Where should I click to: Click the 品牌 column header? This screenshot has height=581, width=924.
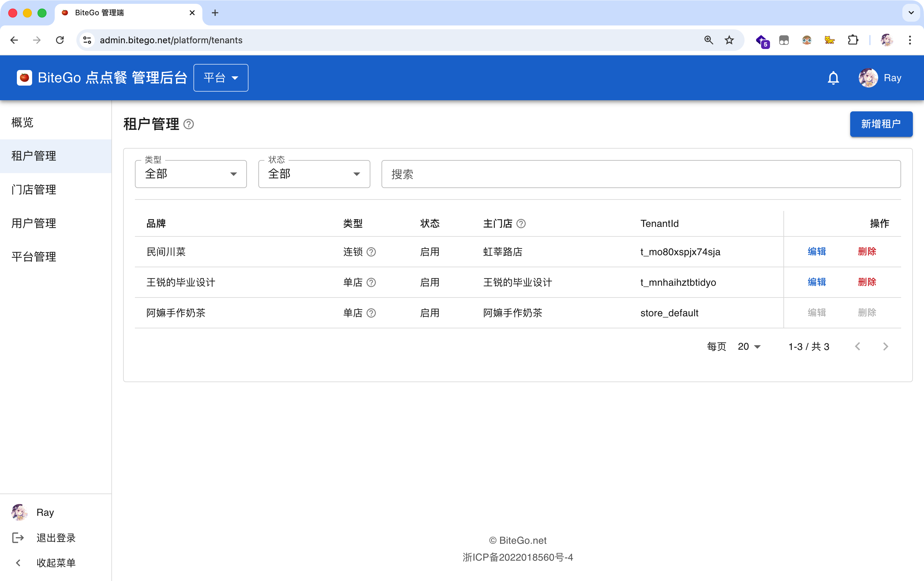(x=156, y=223)
